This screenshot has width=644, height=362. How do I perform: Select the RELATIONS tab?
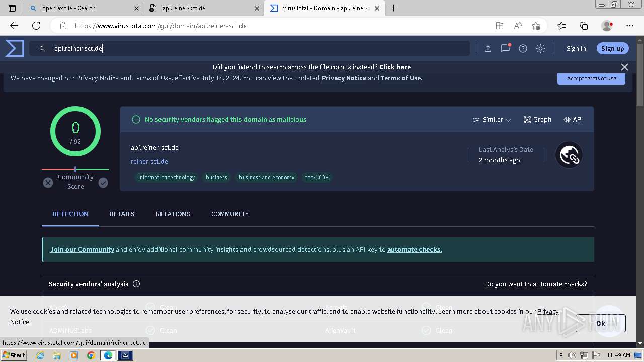tap(173, 214)
